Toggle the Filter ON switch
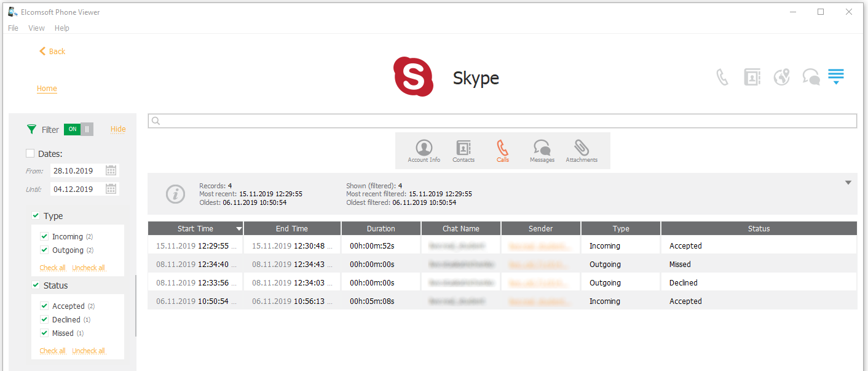 [x=78, y=129]
